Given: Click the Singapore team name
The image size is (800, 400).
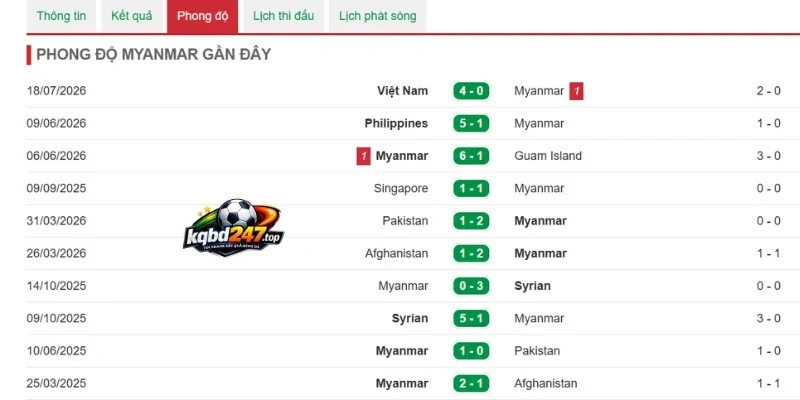Looking at the screenshot, I should tap(401, 188).
